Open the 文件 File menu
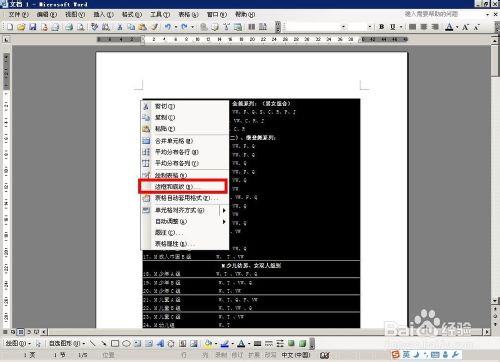 (x=19, y=15)
